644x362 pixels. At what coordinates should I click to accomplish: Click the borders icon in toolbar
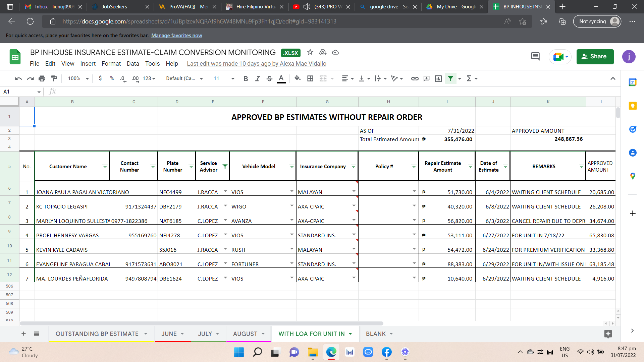point(310,78)
